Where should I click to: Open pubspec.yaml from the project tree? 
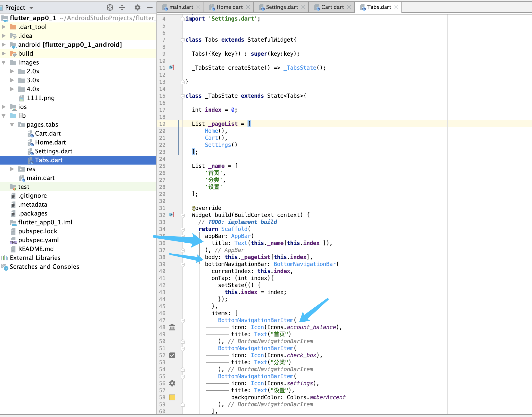38,240
